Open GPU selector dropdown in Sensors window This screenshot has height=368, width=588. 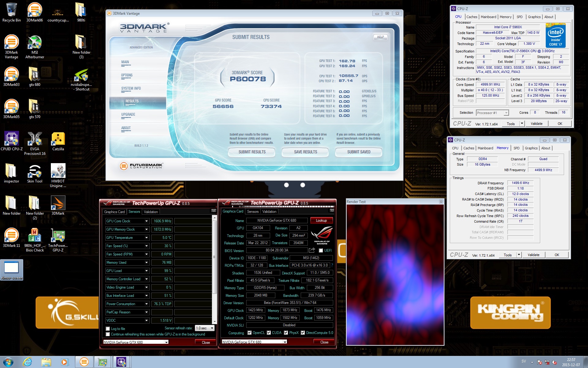tap(136, 342)
